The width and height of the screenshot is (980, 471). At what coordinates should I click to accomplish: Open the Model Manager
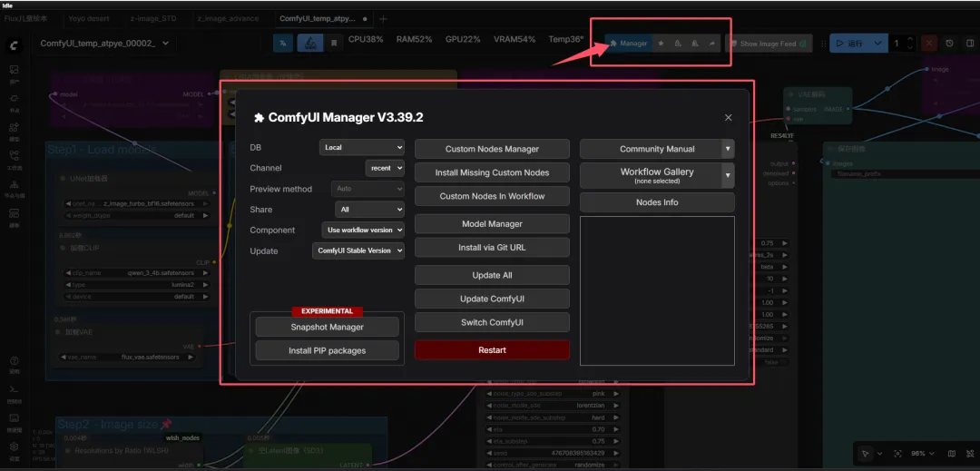[492, 223]
